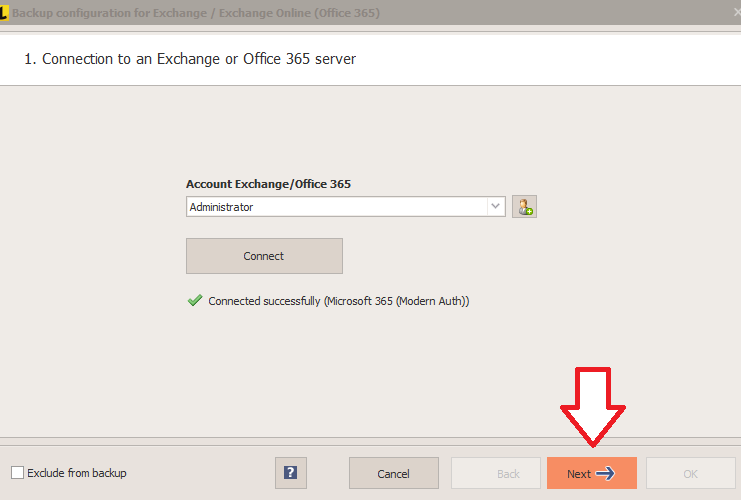Screen dimensions: 741x501
Task: Click the heading Connection to an Exchange server
Action: [190, 59]
